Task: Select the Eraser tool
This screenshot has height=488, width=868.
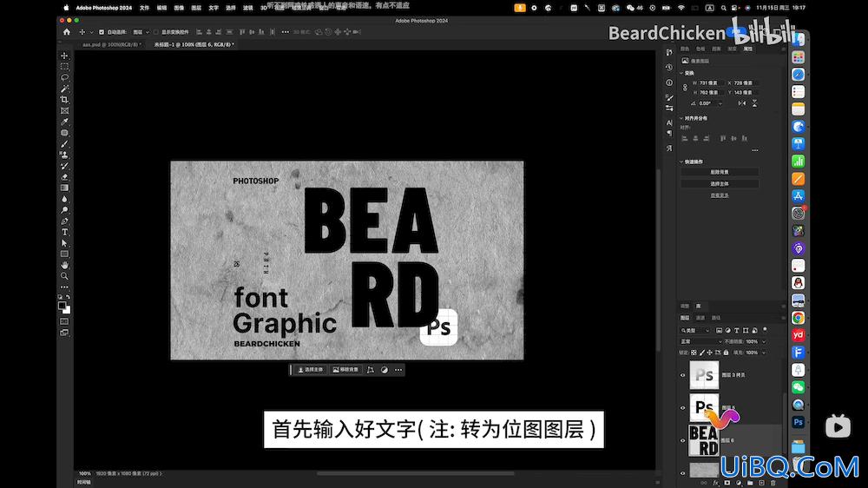Action: coord(64,177)
